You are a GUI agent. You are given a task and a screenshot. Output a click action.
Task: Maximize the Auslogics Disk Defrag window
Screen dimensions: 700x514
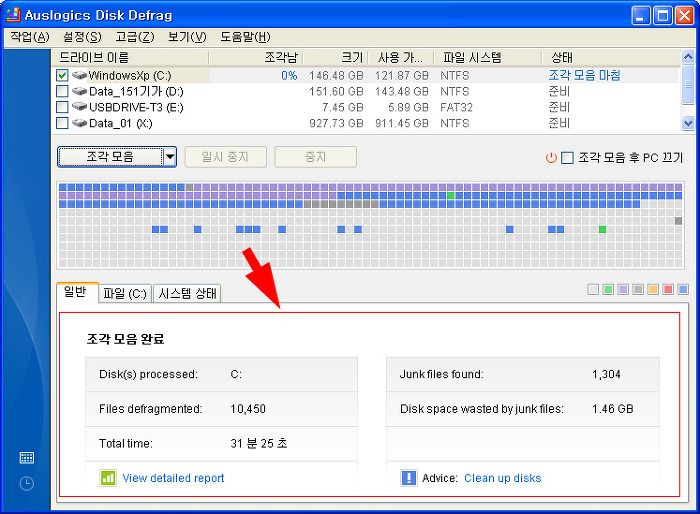pyautogui.click(x=663, y=16)
